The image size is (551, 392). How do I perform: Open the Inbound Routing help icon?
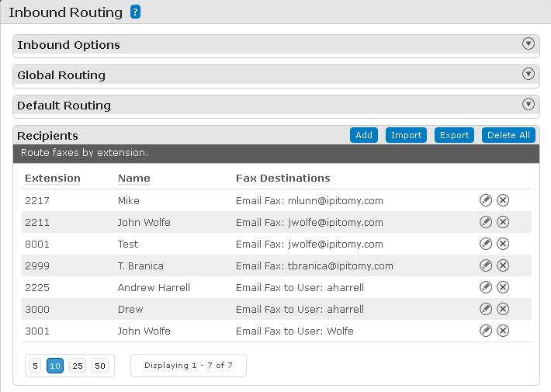[x=135, y=12]
